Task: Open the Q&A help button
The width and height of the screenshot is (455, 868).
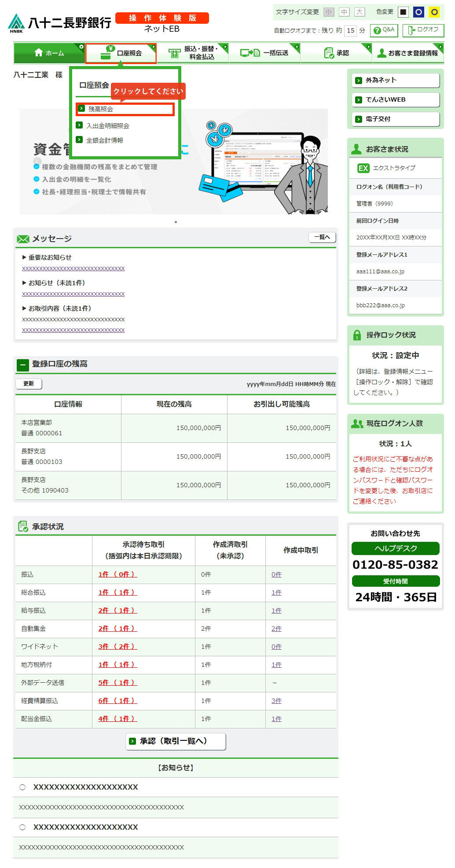Action: pyautogui.click(x=384, y=30)
